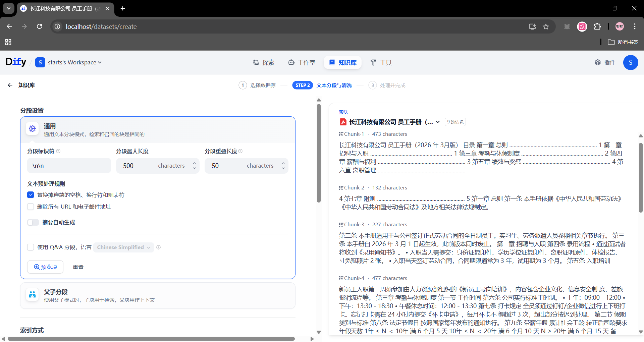644x342 pixels.
Task: Open the 工具 tools tab
Action: [381, 62]
